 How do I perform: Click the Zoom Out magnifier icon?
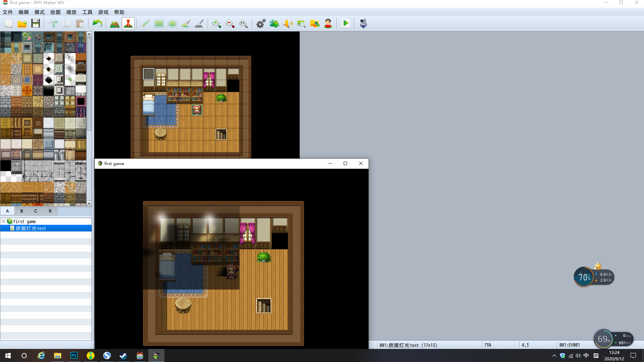tap(230, 23)
